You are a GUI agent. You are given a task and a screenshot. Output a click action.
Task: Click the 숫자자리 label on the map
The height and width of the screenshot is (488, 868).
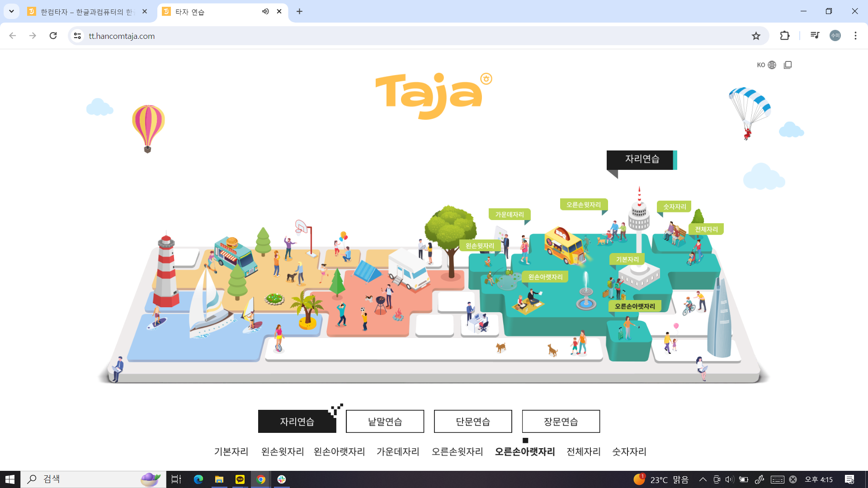(674, 206)
